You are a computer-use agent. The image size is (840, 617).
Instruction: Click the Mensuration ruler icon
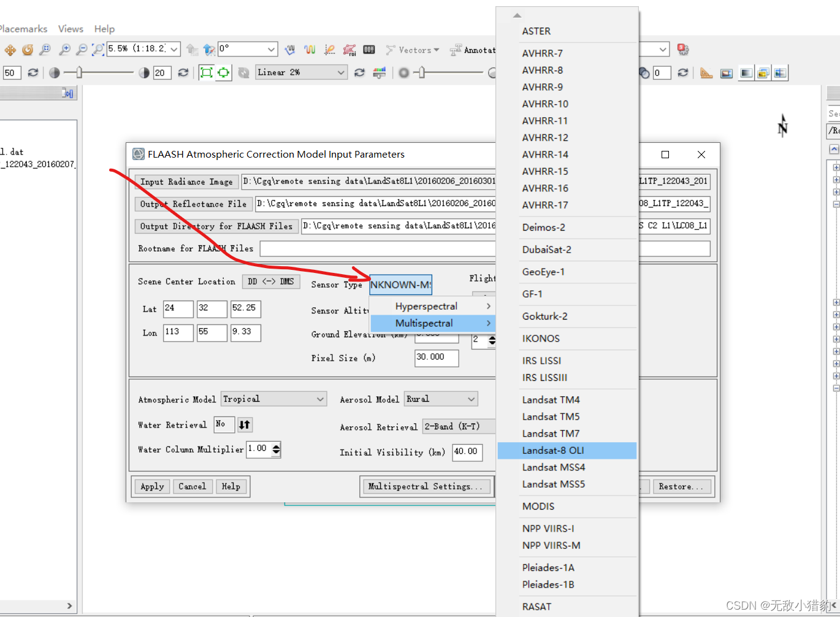pos(706,73)
